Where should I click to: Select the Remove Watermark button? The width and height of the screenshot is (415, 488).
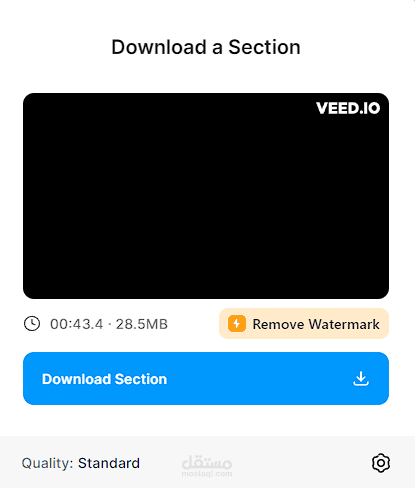(304, 323)
